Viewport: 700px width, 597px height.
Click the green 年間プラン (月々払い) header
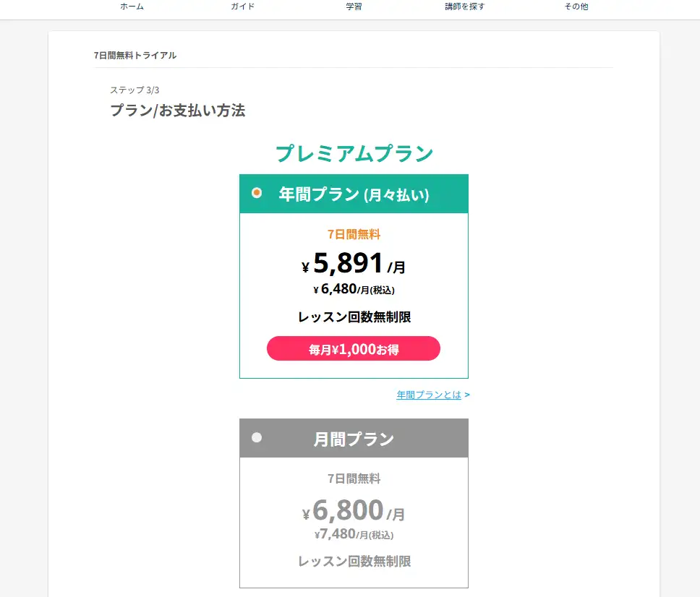[x=354, y=194]
